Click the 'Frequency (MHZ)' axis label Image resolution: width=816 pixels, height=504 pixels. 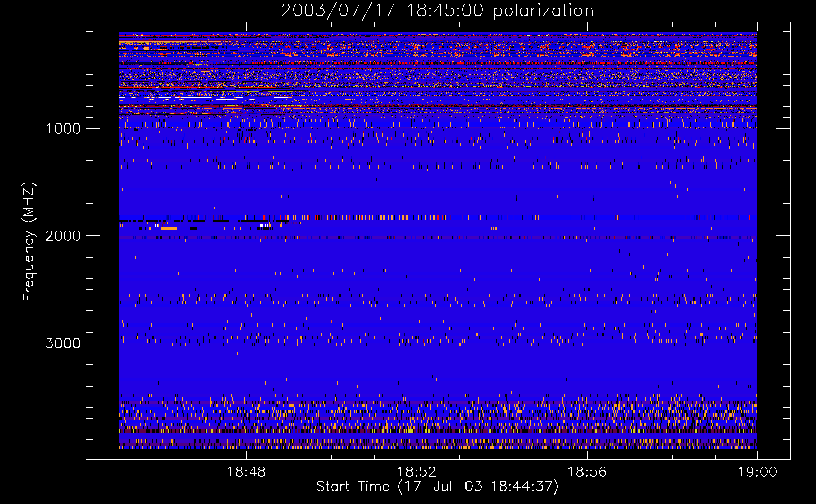29,242
